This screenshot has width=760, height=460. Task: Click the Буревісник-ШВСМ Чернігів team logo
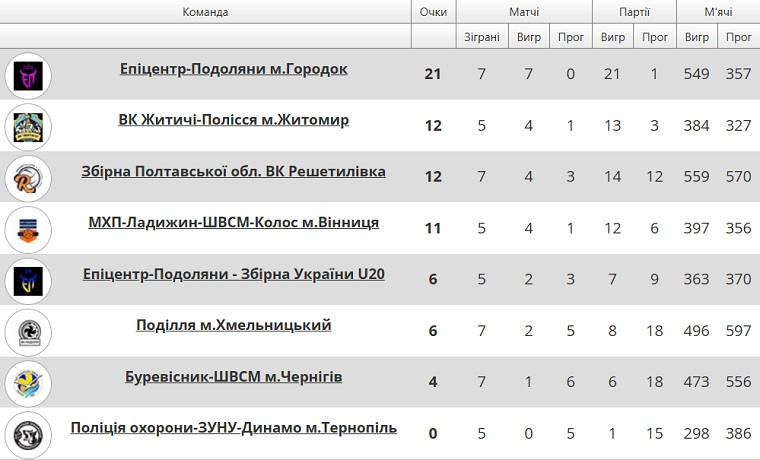[x=28, y=384]
